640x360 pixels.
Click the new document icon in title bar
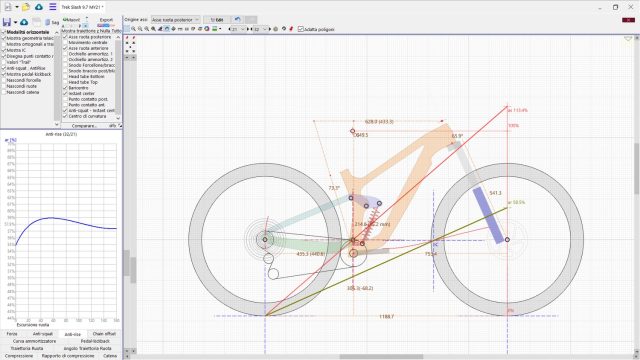click(8, 7)
